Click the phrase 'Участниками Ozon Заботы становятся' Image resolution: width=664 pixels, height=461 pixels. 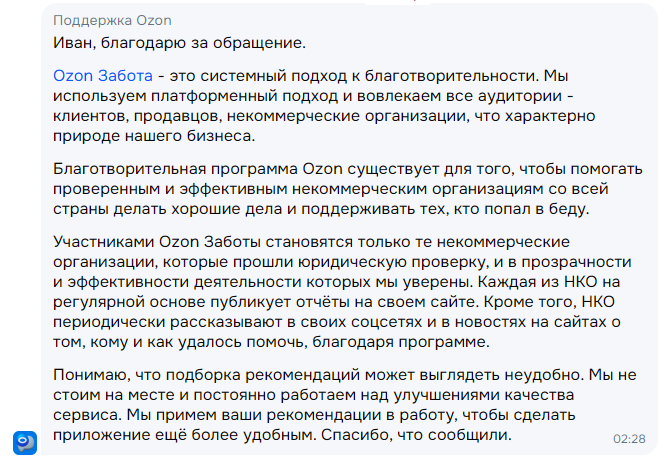[191, 240]
